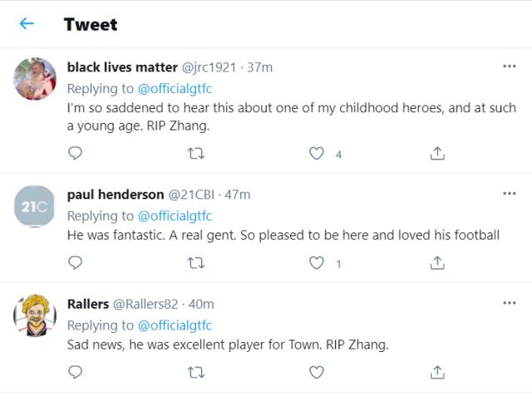The height and width of the screenshot is (401, 532).
Task: Like paul henderson's tweet
Action: tap(317, 263)
